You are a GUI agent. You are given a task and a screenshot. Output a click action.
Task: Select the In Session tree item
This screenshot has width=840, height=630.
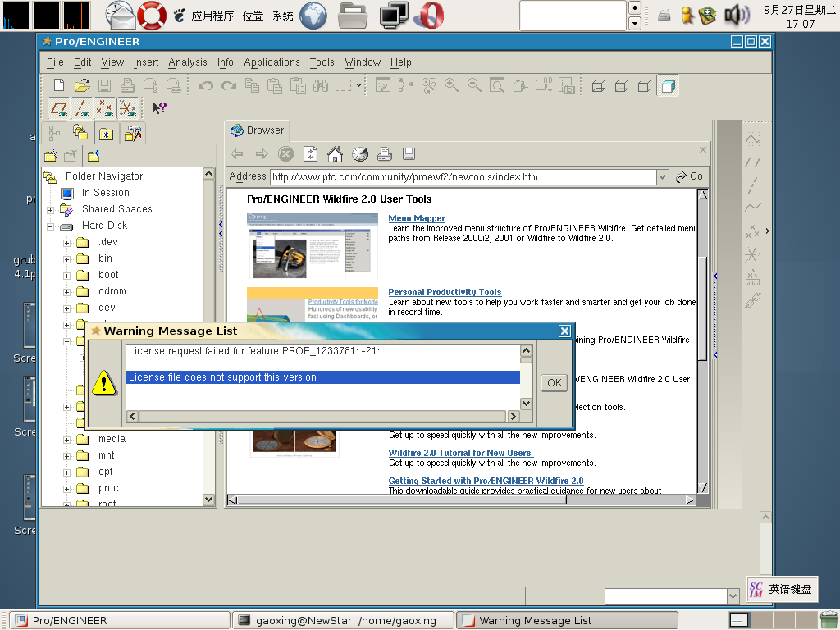point(106,193)
